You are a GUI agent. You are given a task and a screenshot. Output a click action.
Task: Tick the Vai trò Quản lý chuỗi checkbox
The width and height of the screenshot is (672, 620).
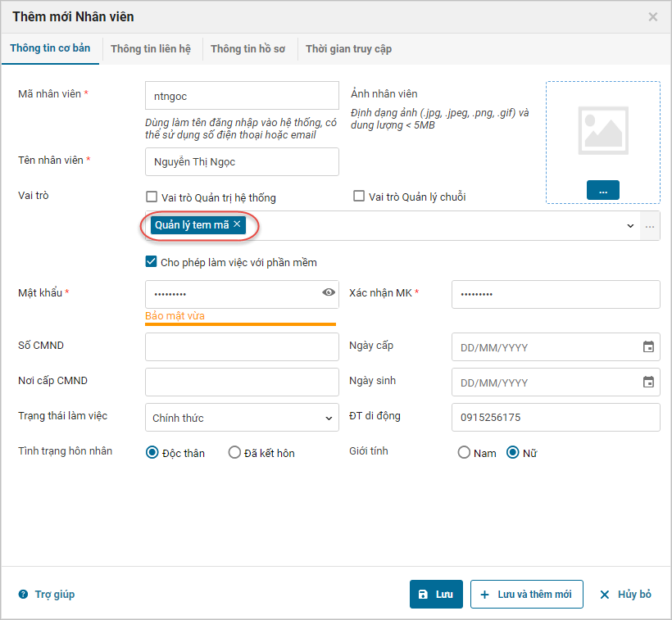click(x=359, y=197)
